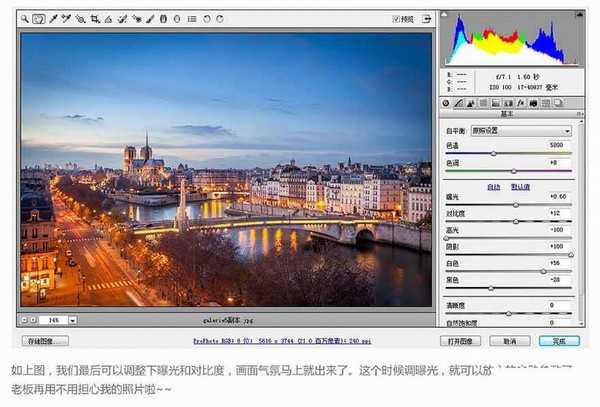Click the Paris night photo preview
Image resolution: width=600 pixels, height=407 pixels.
tap(226, 169)
